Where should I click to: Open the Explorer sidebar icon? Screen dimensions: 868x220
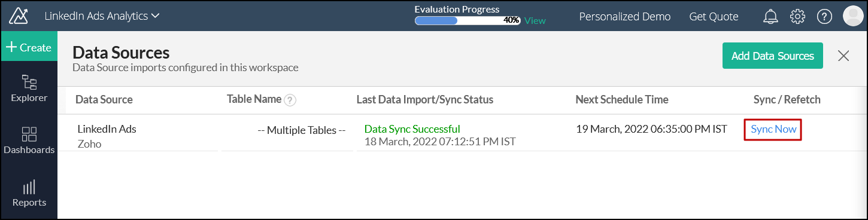[x=29, y=88]
